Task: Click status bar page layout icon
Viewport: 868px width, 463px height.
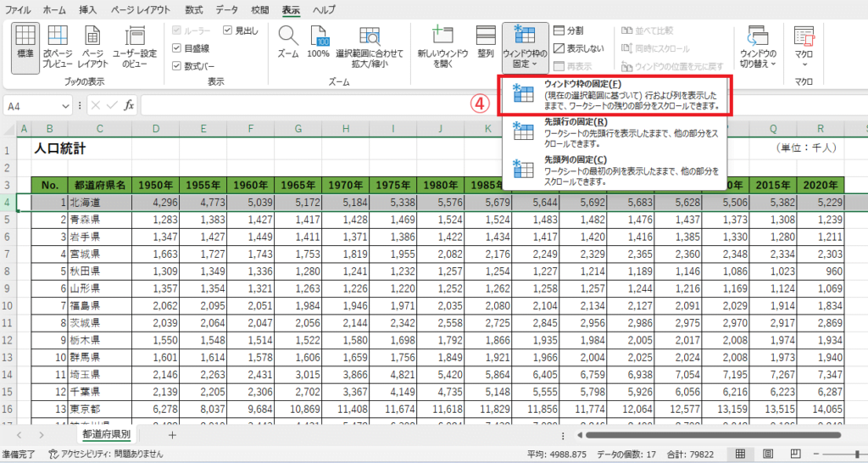Action: [768, 455]
